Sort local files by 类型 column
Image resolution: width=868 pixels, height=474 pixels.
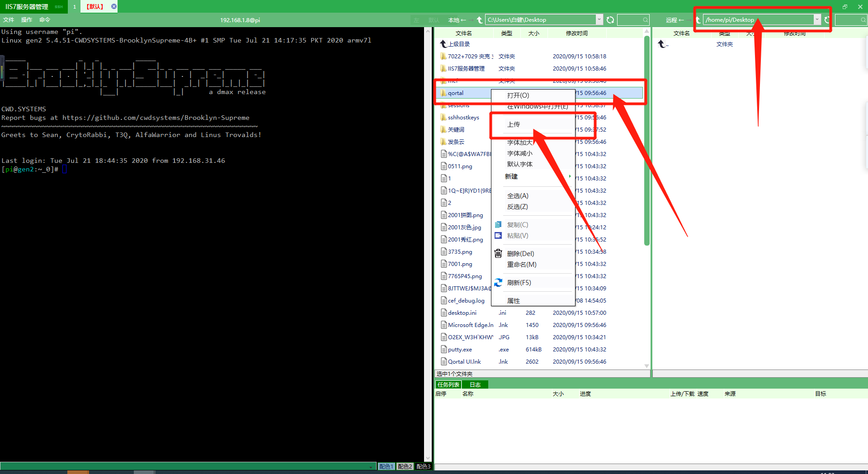[x=506, y=33]
